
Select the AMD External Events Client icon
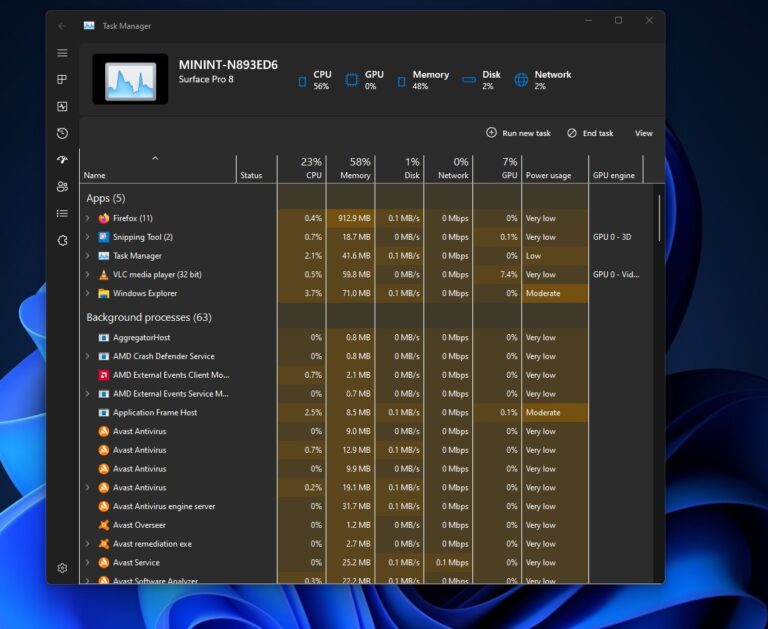coord(103,375)
